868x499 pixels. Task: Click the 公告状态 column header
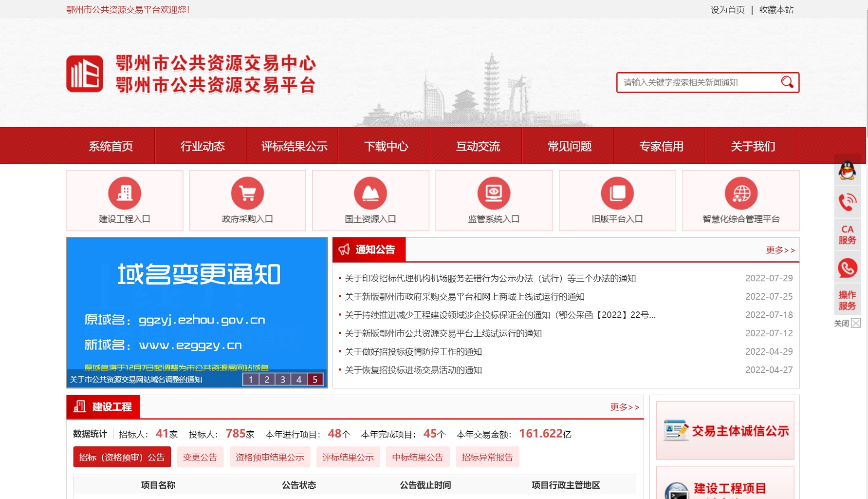[x=299, y=485]
